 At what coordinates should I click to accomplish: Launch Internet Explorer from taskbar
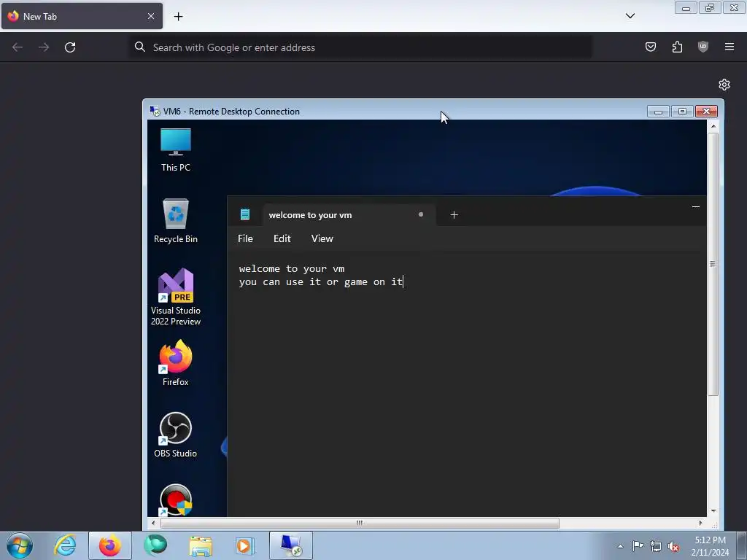pyautogui.click(x=65, y=545)
